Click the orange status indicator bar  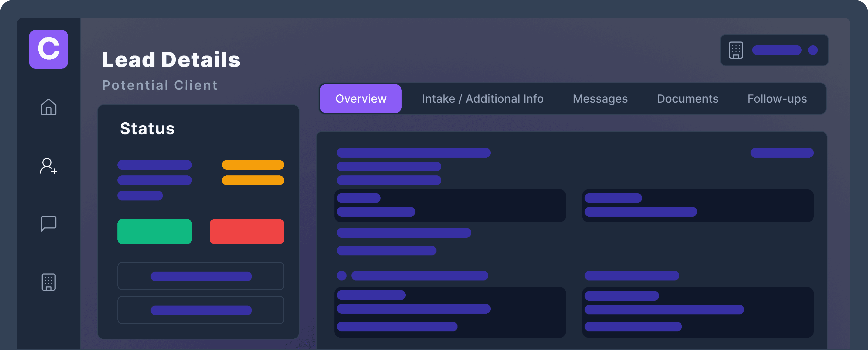click(x=252, y=165)
